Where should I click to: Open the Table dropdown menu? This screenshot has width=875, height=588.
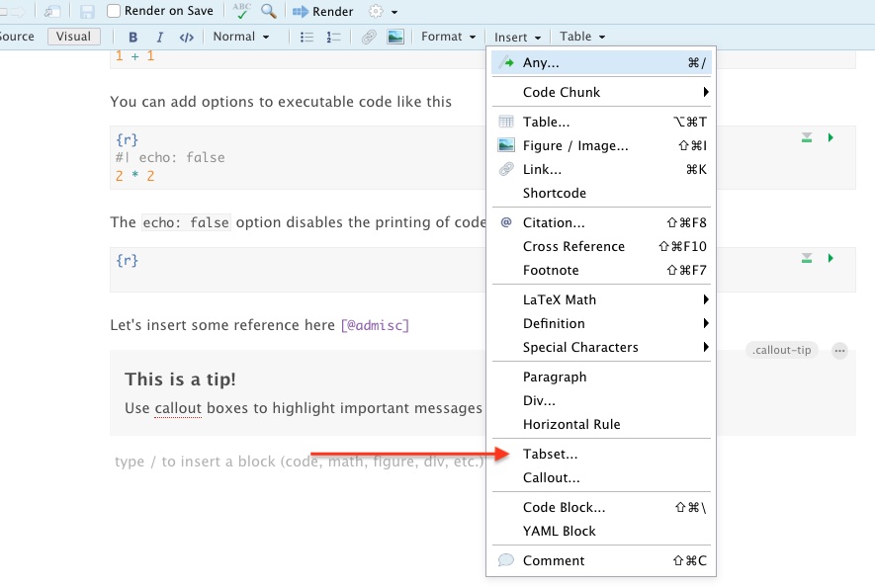tap(582, 37)
